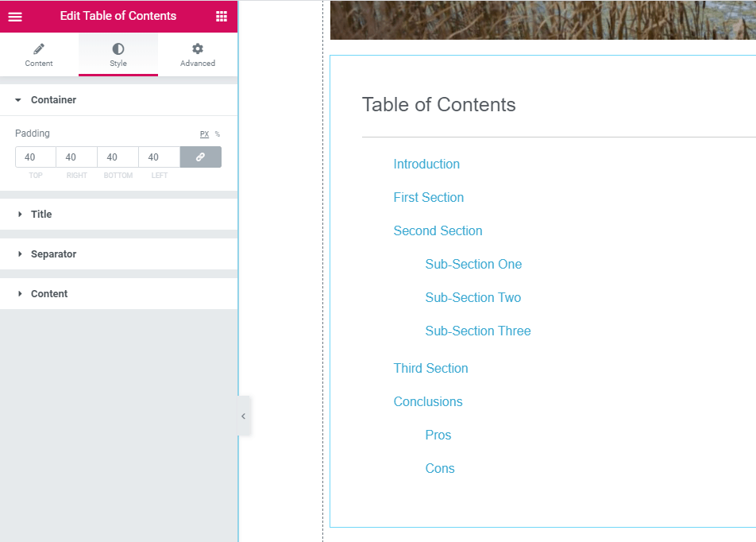Screen dimensions: 756x542
Task: Expand the Title section
Action: [x=41, y=215]
